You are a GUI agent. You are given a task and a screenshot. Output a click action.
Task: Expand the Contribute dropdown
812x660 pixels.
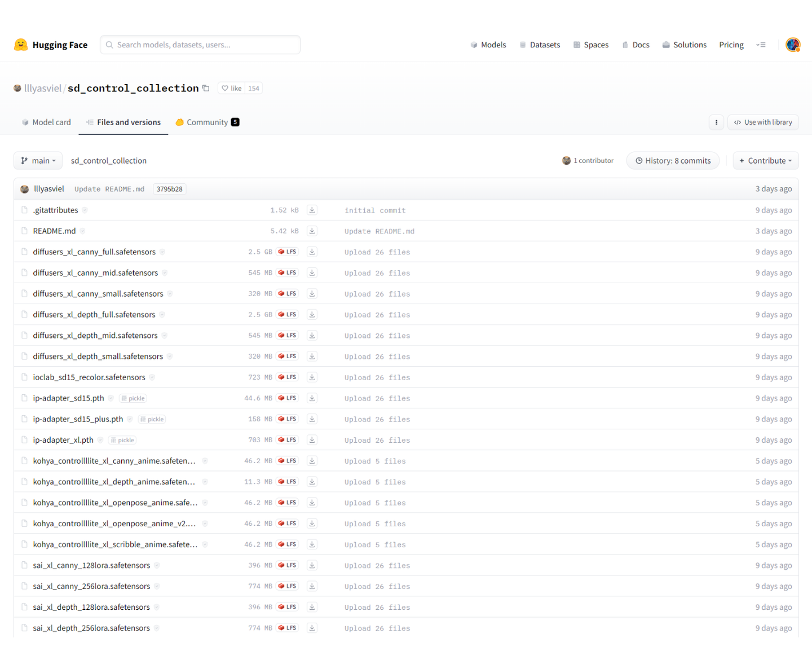766,160
